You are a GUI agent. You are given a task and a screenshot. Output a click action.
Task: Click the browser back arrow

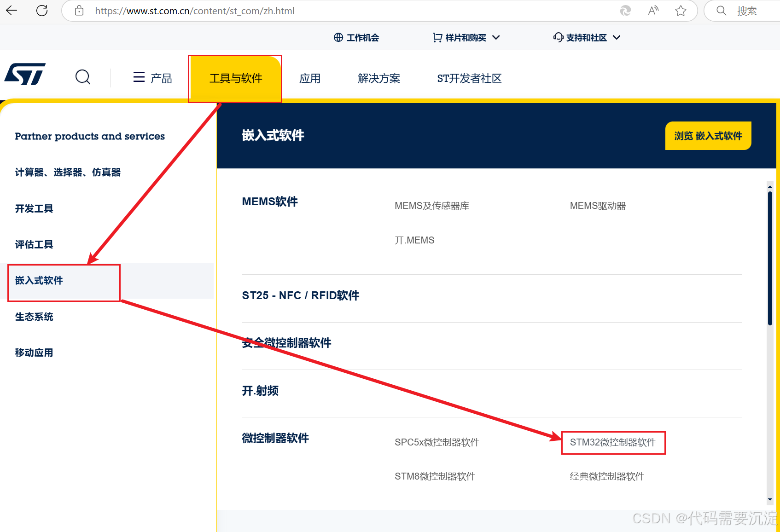coord(12,10)
